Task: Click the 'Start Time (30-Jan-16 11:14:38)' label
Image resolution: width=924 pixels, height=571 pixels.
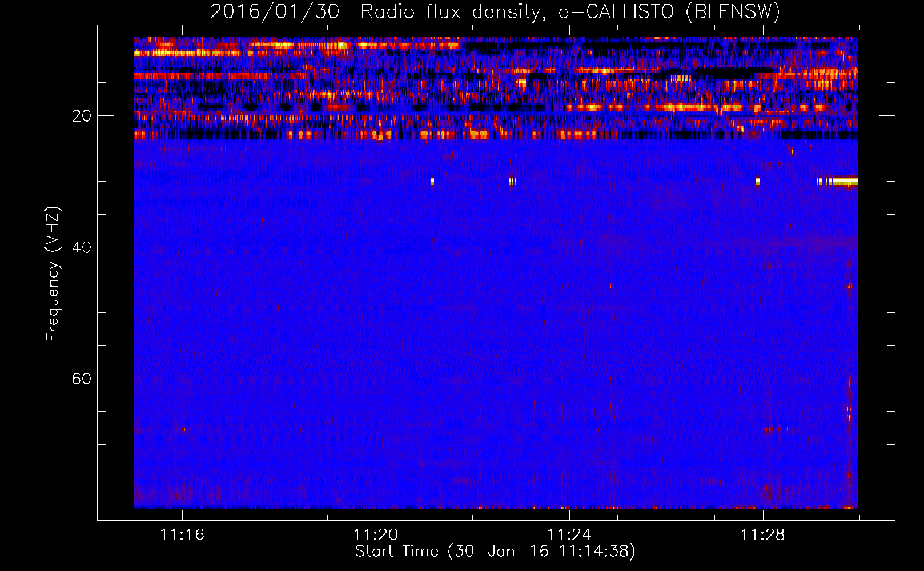Action: pyautogui.click(x=495, y=552)
